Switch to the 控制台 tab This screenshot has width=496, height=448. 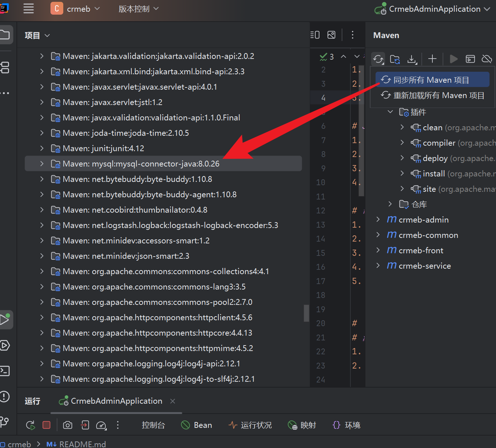pos(153,425)
